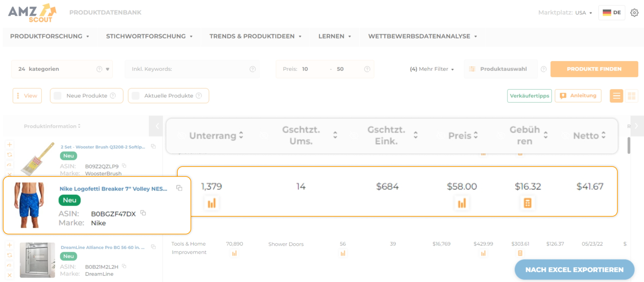Open Produktforschung menu

pyautogui.click(x=50, y=37)
